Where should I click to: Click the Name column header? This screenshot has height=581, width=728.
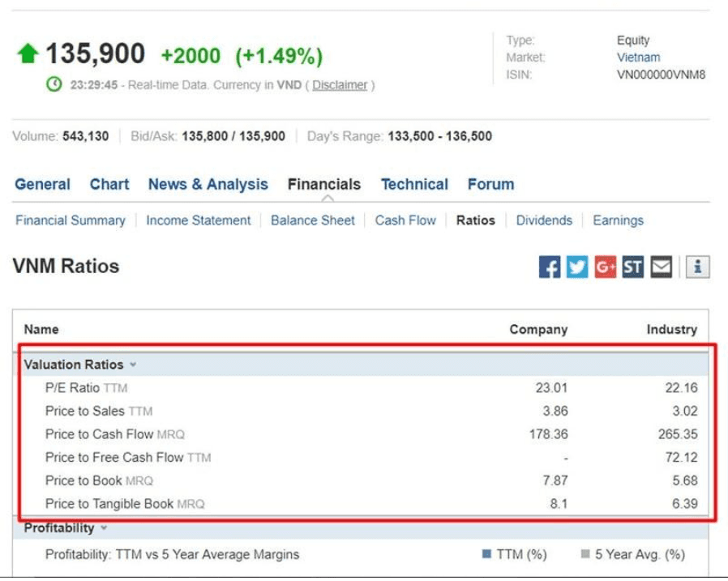point(41,329)
